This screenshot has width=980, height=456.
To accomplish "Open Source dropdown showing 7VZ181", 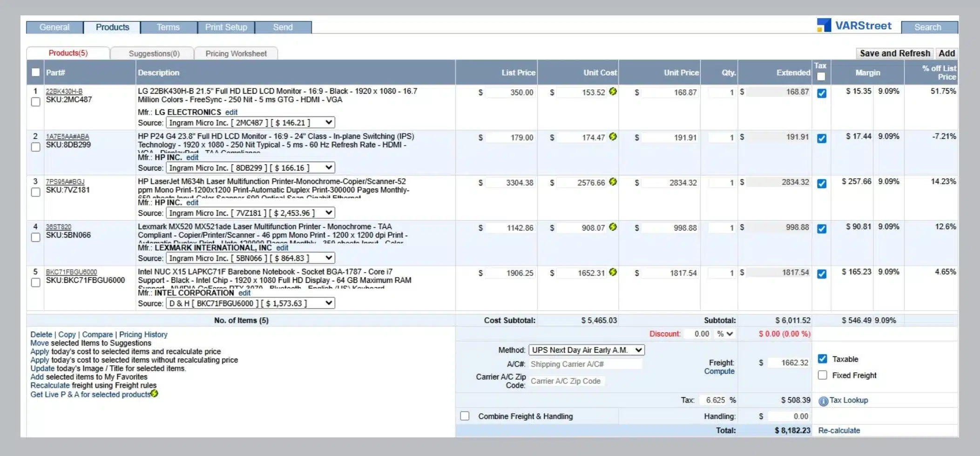I will [x=250, y=213].
